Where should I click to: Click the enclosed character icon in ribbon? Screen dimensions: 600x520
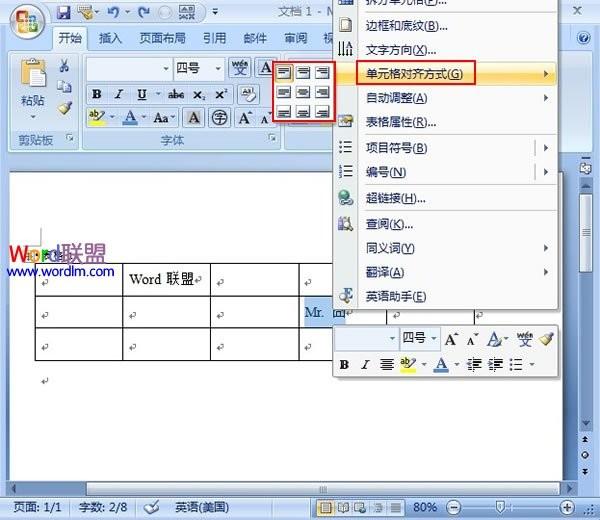coord(219,117)
